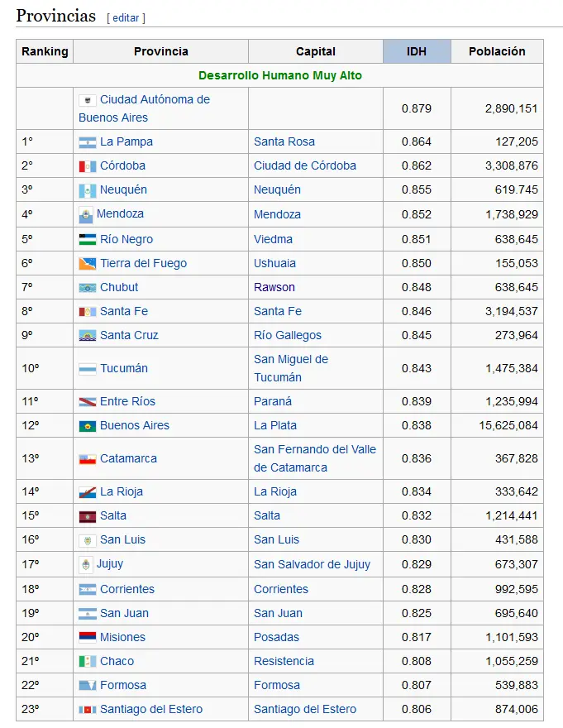Click the Río Negro flag icon
Image resolution: width=563 pixels, height=728 pixels.
(x=88, y=240)
